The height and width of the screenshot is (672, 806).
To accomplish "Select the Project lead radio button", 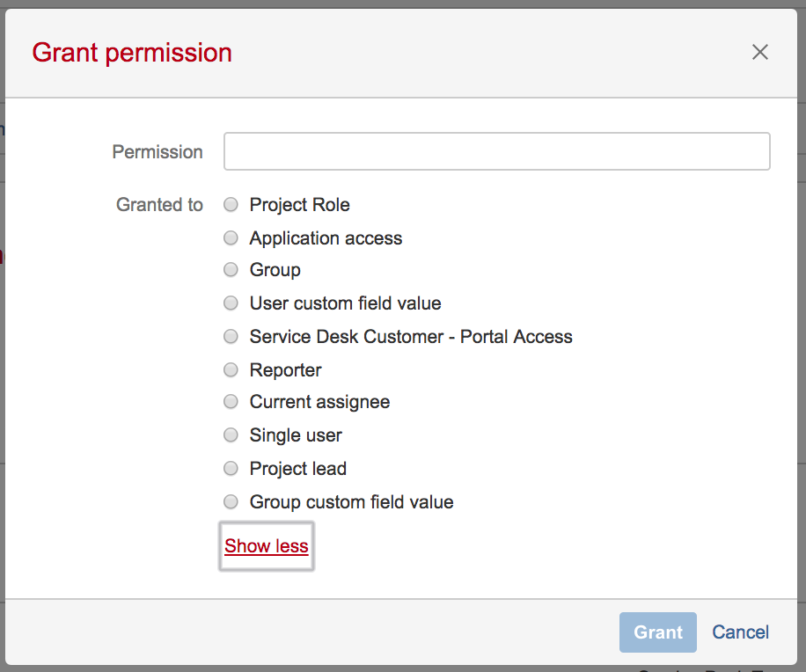I will (x=231, y=469).
